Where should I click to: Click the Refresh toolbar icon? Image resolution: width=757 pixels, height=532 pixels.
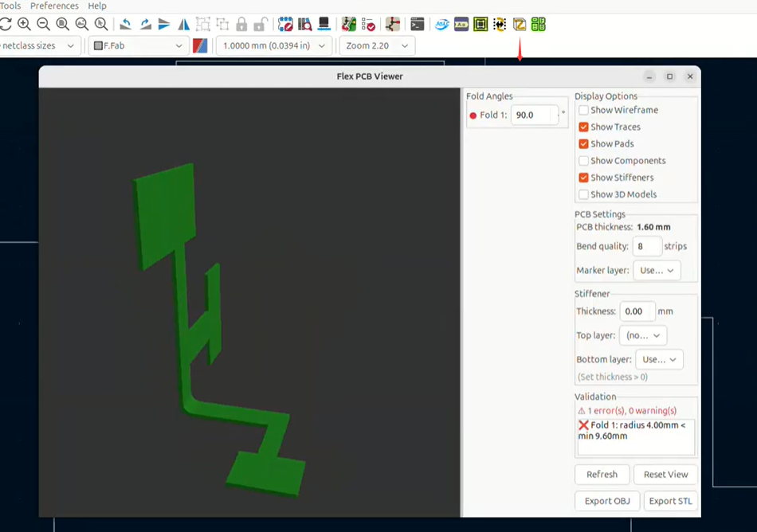pos(6,24)
